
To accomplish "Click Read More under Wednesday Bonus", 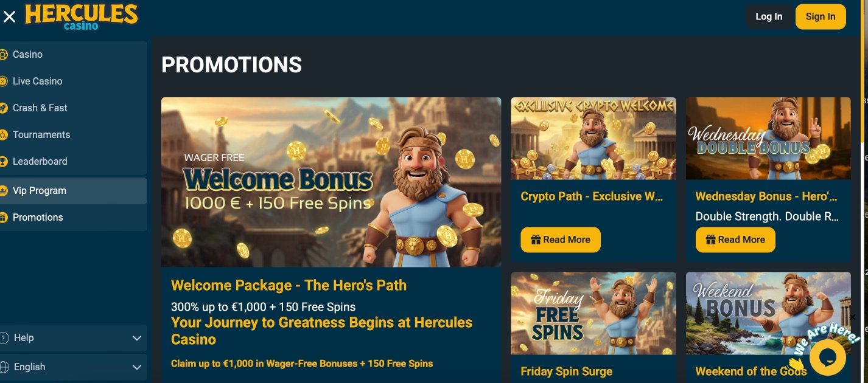I will 735,240.
